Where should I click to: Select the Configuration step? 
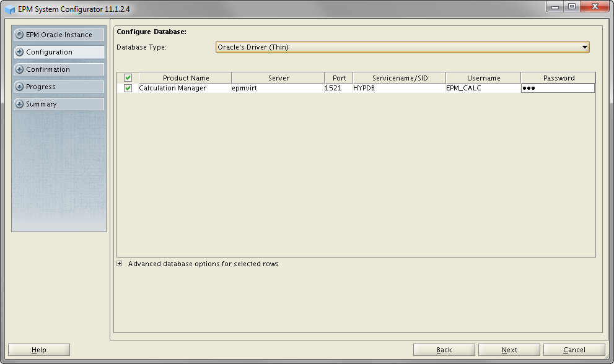pyautogui.click(x=59, y=52)
